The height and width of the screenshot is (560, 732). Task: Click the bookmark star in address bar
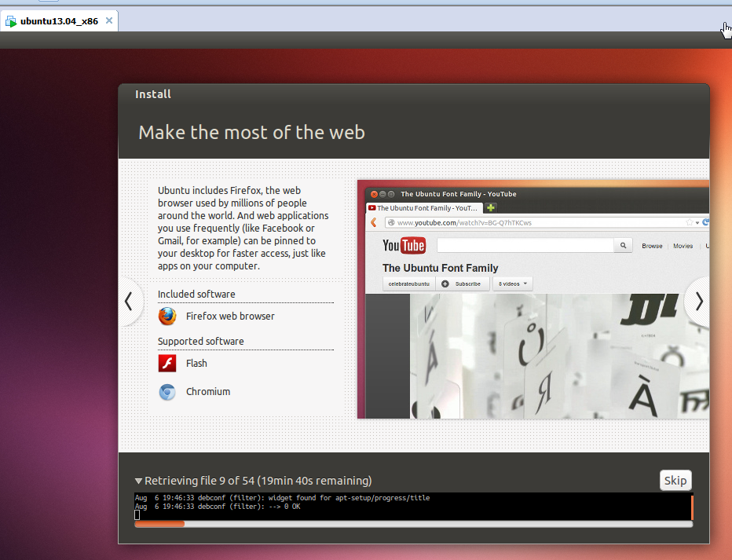tap(689, 222)
